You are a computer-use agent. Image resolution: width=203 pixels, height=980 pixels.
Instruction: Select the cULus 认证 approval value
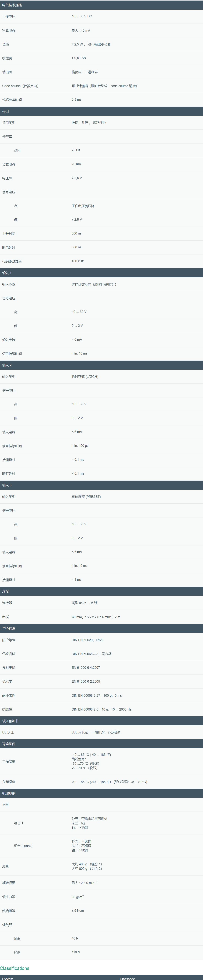(96, 732)
